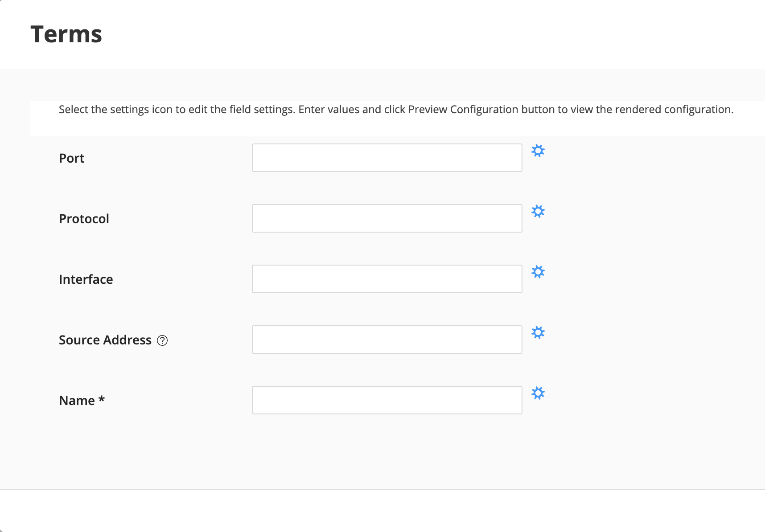This screenshot has height=532, width=765.
Task: Open settings for the Protocol field
Action: pos(538,212)
